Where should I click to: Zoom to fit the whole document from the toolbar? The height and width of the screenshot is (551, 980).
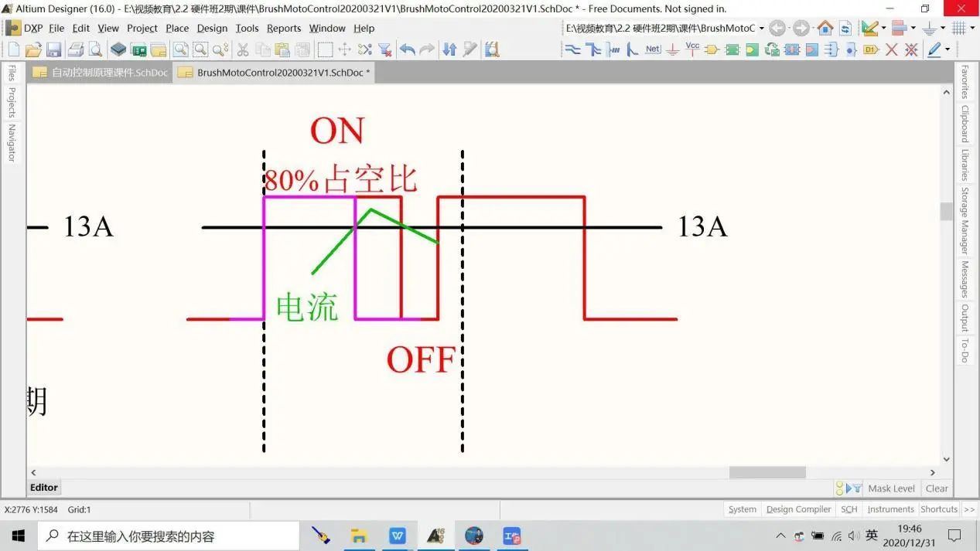180,49
